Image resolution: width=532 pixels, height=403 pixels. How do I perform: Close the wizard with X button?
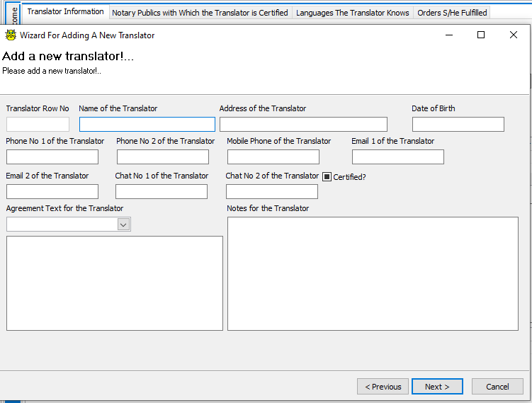pyautogui.click(x=514, y=35)
